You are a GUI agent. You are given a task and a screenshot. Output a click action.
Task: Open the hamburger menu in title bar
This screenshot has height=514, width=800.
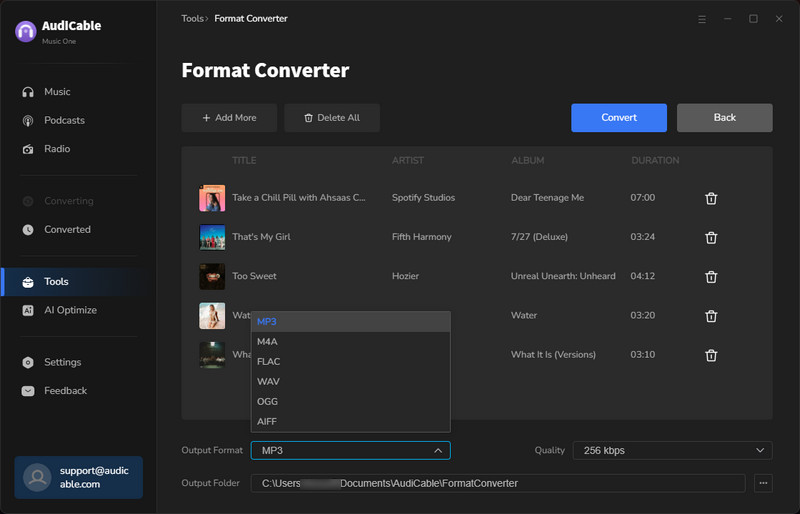(702, 19)
